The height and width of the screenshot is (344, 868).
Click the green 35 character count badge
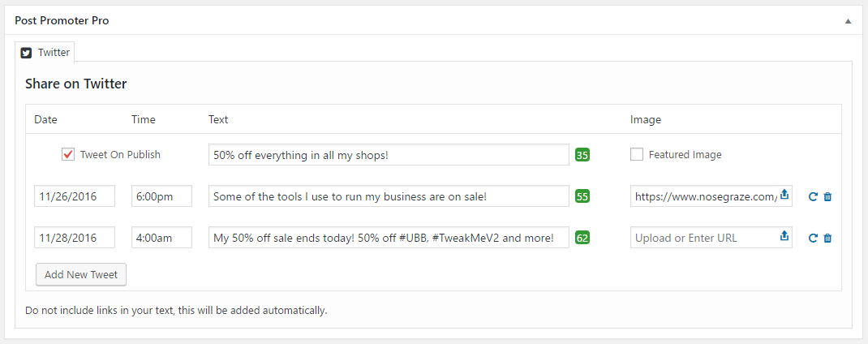click(x=582, y=154)
